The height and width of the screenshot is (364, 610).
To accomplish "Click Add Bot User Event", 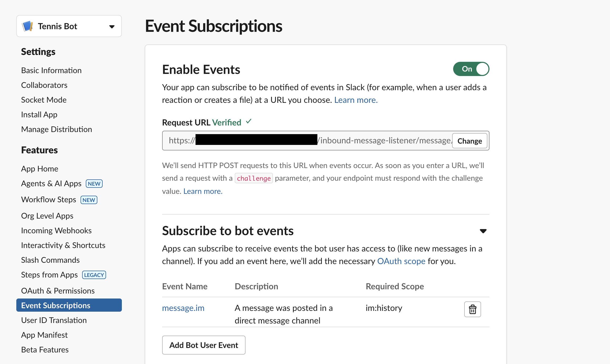I will (203, 345).
